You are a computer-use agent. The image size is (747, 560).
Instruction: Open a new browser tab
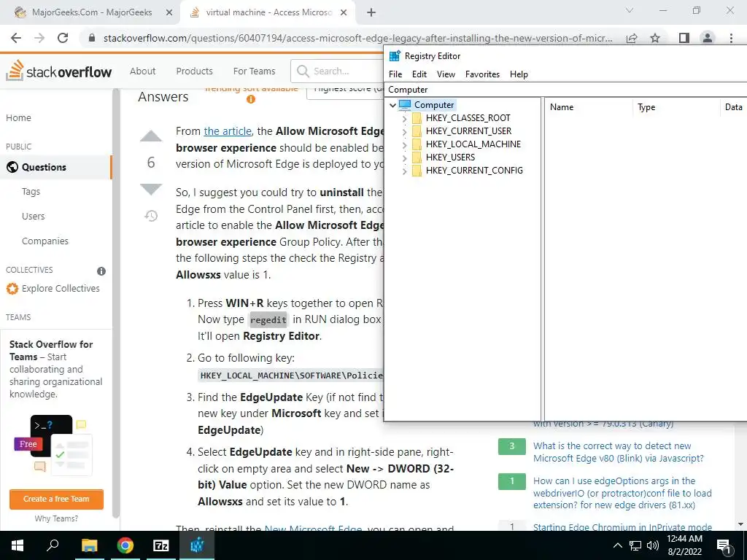point(371,12)
